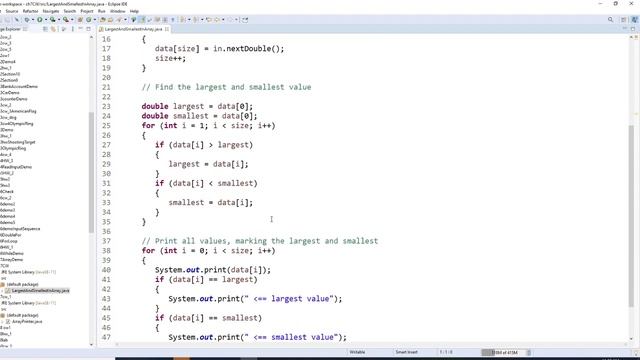Click the Coverage run toolbar icon

52,20
